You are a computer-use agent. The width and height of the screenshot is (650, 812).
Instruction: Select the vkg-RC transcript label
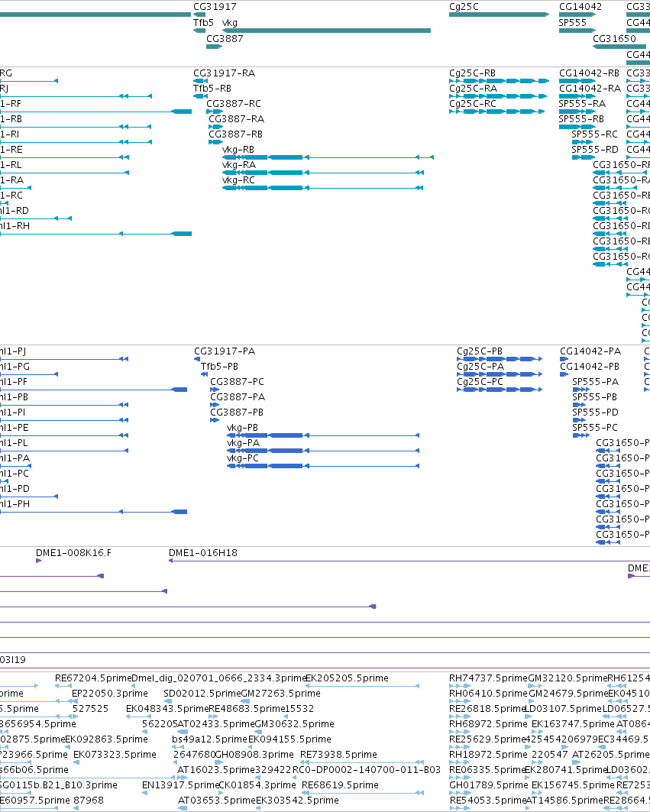pos(239,180)
